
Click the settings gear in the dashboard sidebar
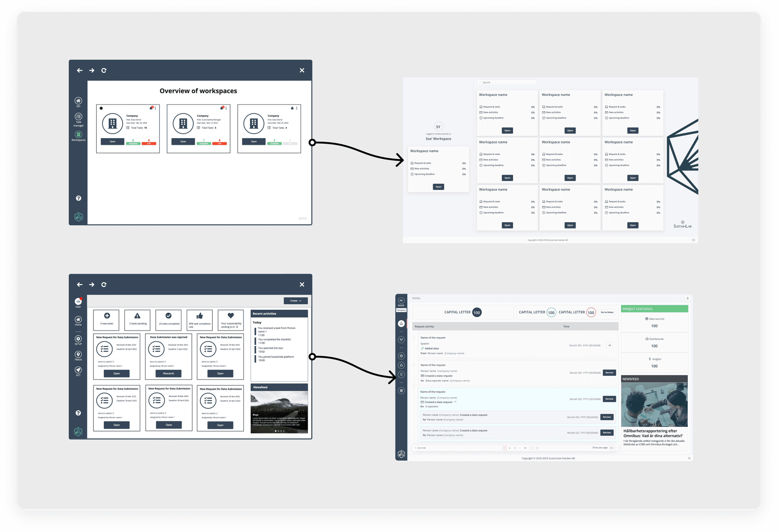click(x=401, y=356)
